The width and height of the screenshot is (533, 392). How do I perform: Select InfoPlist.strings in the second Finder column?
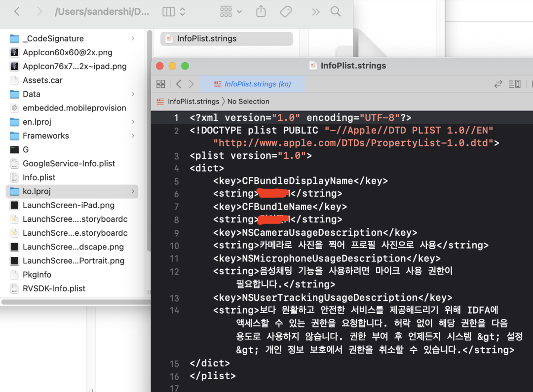(x=227, y=39)
